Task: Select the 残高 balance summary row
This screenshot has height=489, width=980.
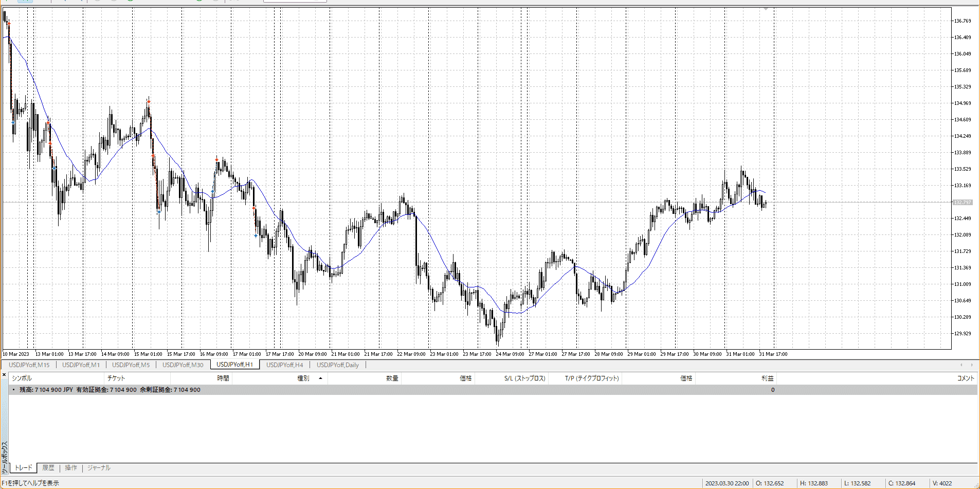Action: [110, 390]
